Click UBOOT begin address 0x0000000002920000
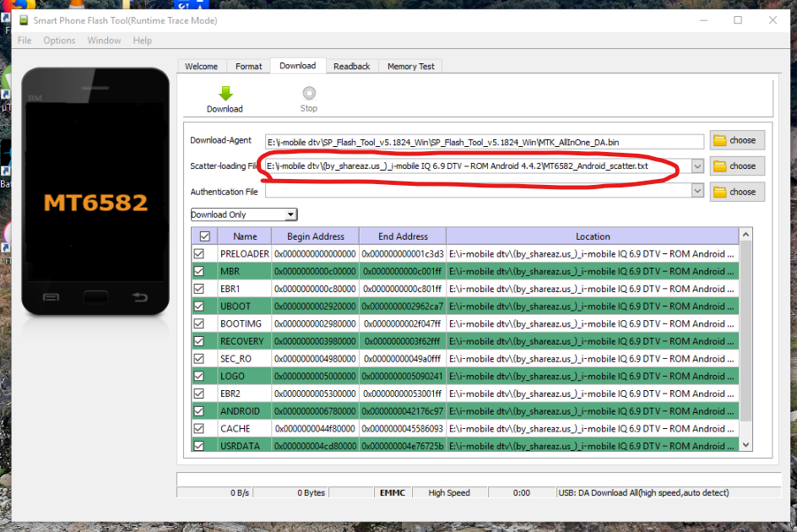 (x=315, y=307)
